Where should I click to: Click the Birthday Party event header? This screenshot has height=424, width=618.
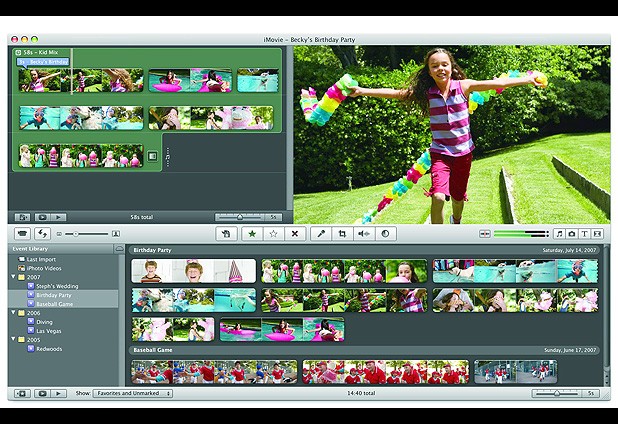tap(364, 250)
